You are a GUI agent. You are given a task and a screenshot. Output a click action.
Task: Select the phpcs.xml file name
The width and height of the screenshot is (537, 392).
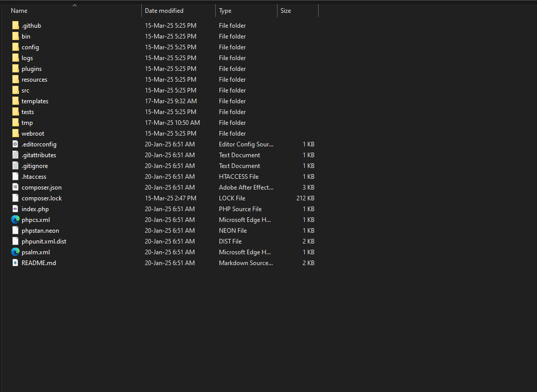pyautogui.click(x=35, y=219)
